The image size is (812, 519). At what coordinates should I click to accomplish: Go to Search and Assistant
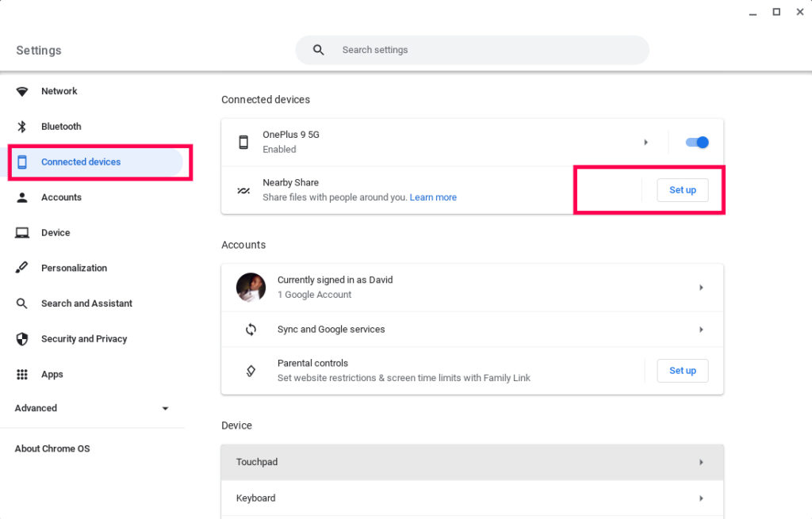86,303
